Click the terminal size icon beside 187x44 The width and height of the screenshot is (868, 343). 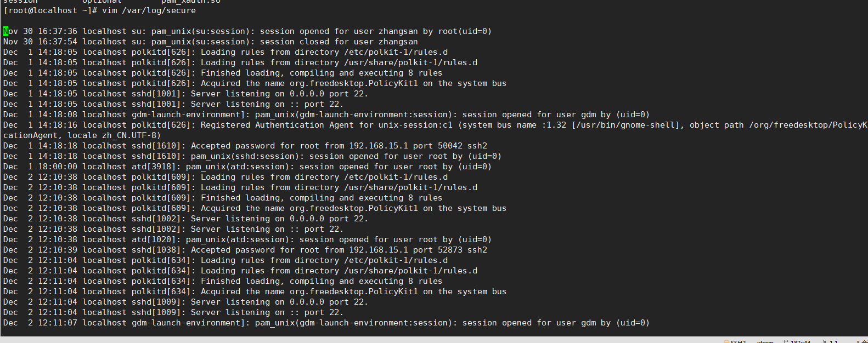click(786, 341)
